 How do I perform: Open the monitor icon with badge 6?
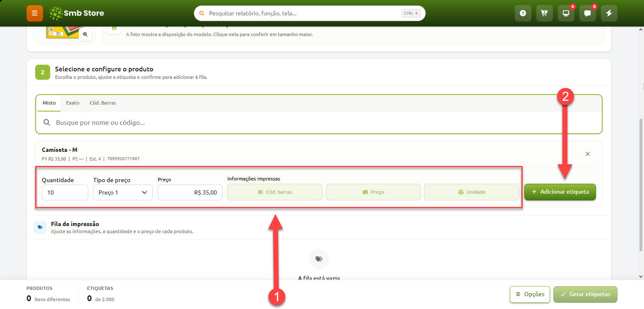tap(566, 13)
